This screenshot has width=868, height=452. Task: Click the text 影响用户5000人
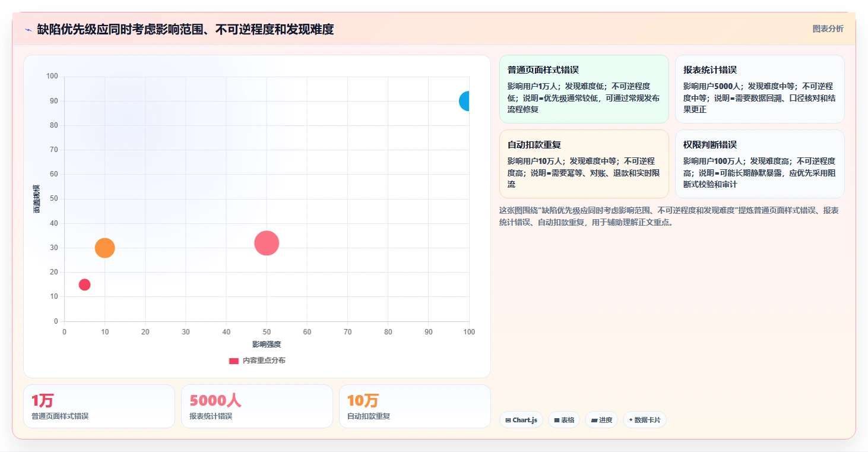(x=712, y=86)
